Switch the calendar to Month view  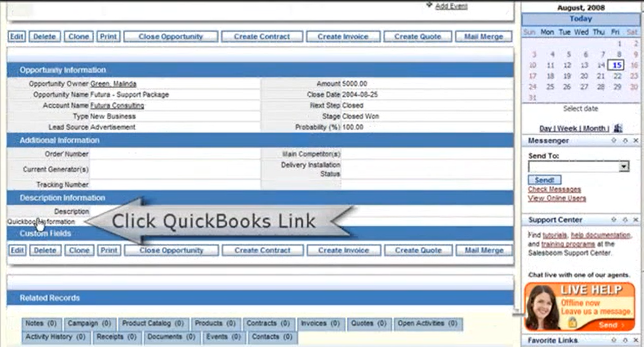point(594,129)
